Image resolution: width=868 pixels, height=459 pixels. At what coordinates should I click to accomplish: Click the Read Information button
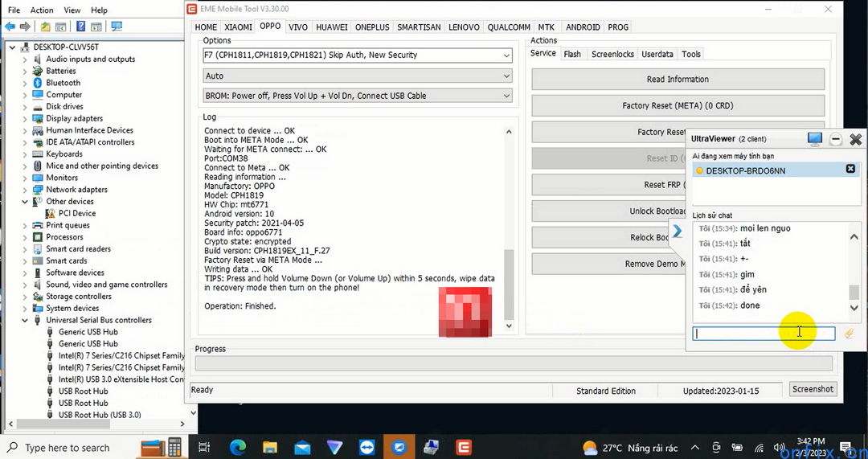(x=678, y=79)
